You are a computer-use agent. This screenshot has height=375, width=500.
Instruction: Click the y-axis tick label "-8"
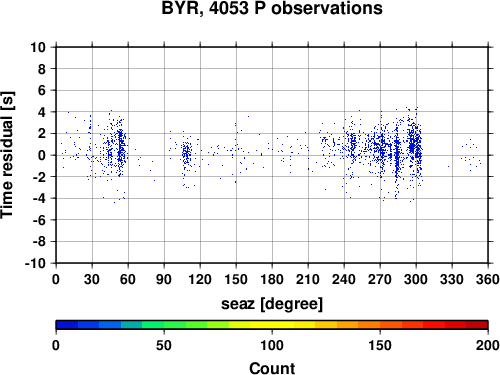click(39, 242)
